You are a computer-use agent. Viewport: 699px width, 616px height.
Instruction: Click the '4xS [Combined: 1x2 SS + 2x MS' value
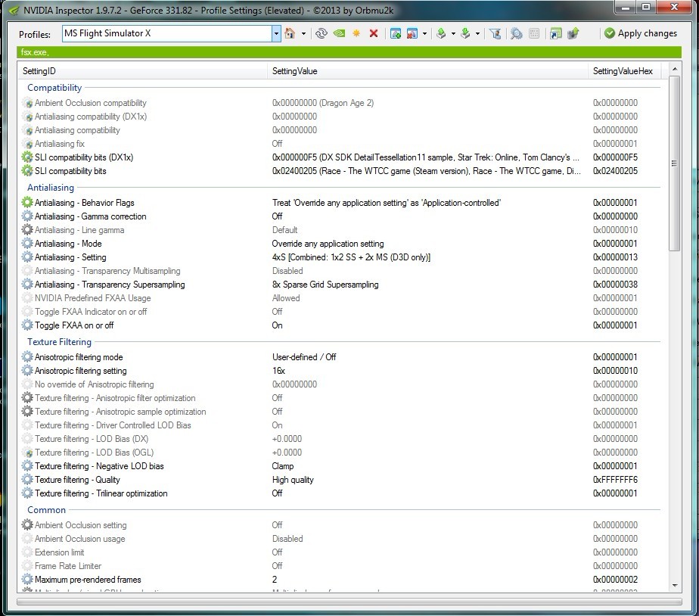351,257
